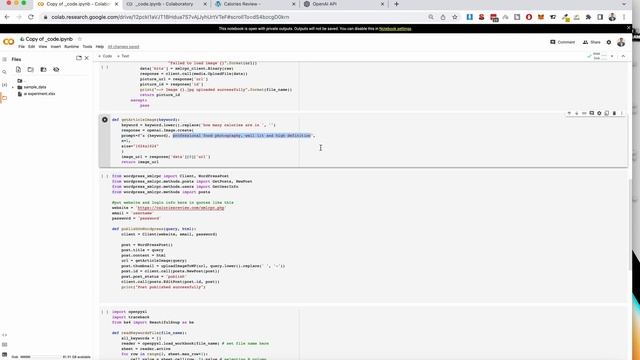Open the code snippets icon in sidebar
640x360 pixels.
[x=4, y=335]
